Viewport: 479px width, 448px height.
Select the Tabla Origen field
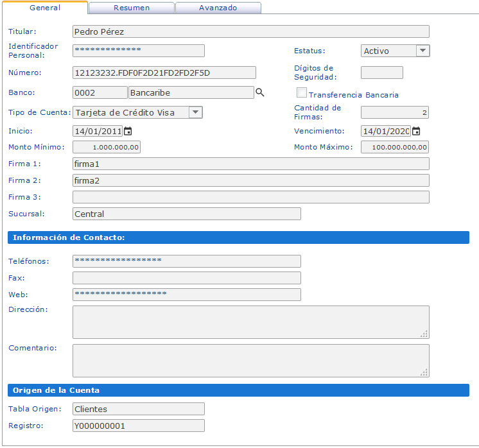[x=139, y=409]
